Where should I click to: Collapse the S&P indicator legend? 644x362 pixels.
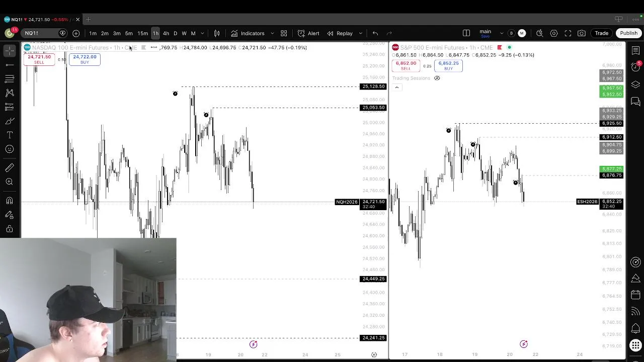tap(396, 87)
